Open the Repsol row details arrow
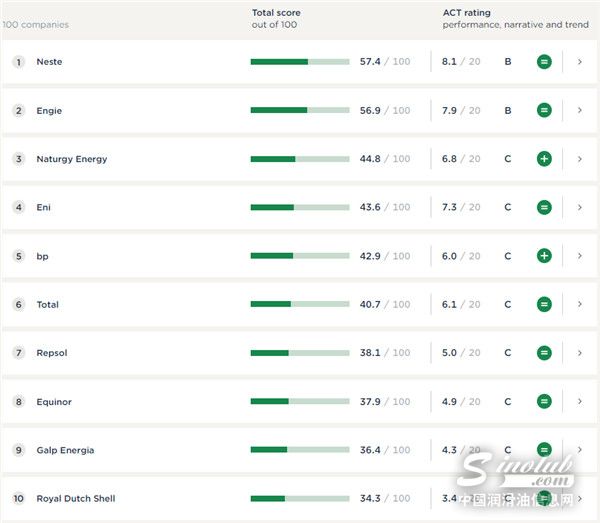600x523 pixels. point(579,353)
